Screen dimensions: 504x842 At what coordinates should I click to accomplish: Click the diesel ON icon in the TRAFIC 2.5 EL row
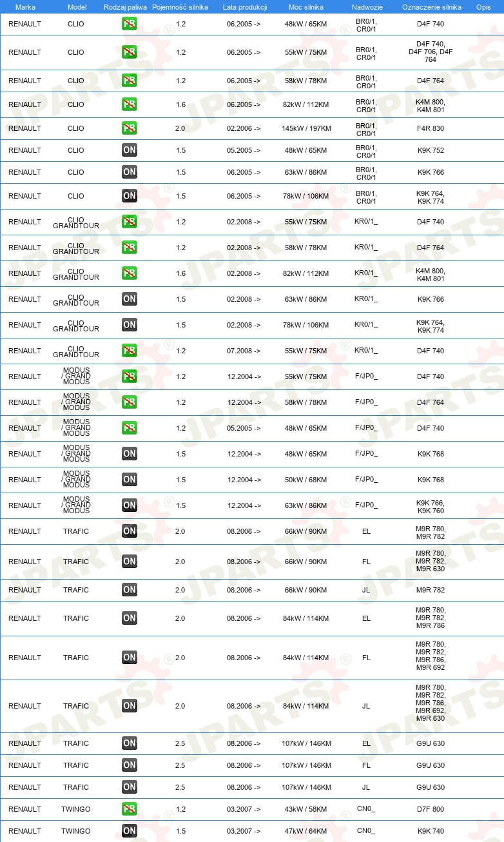coord(130,743)
